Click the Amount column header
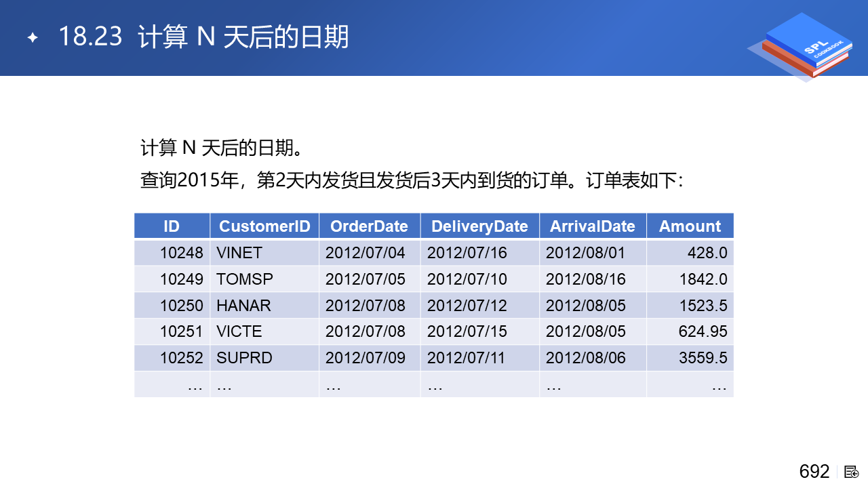 pyautogui.click(x=690, y=226)
